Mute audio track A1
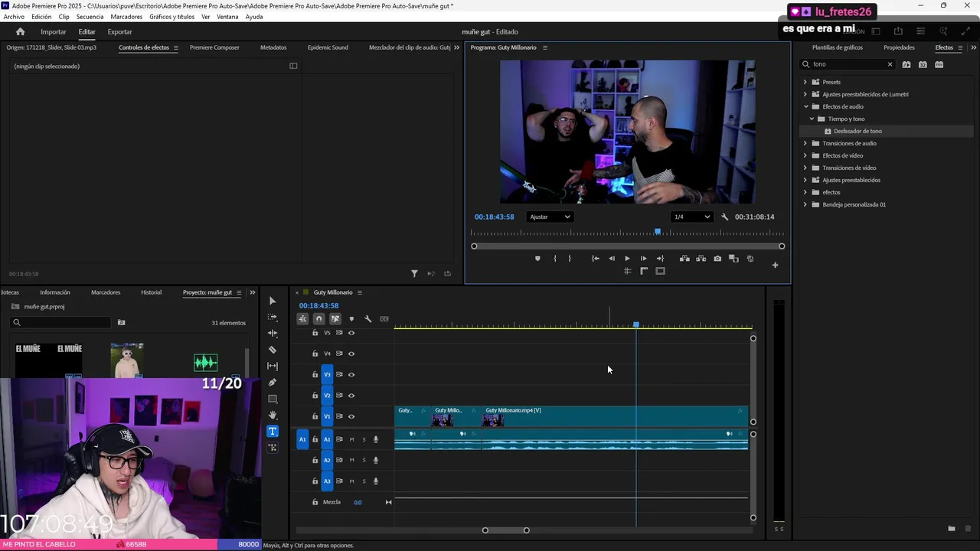The width and height of the screenshot is (980, 551). (x=351, y=439)
